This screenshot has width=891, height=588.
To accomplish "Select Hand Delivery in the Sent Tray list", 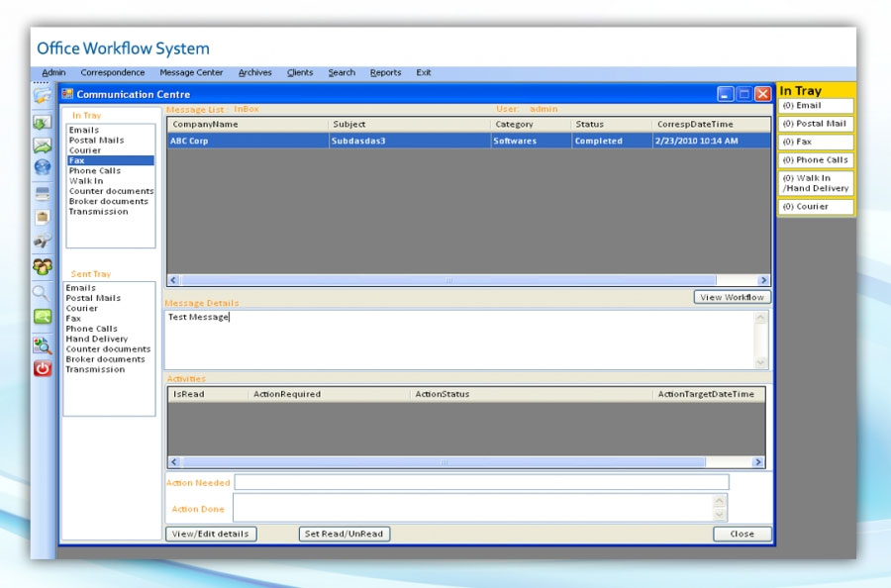I will [x=97, y=340].
